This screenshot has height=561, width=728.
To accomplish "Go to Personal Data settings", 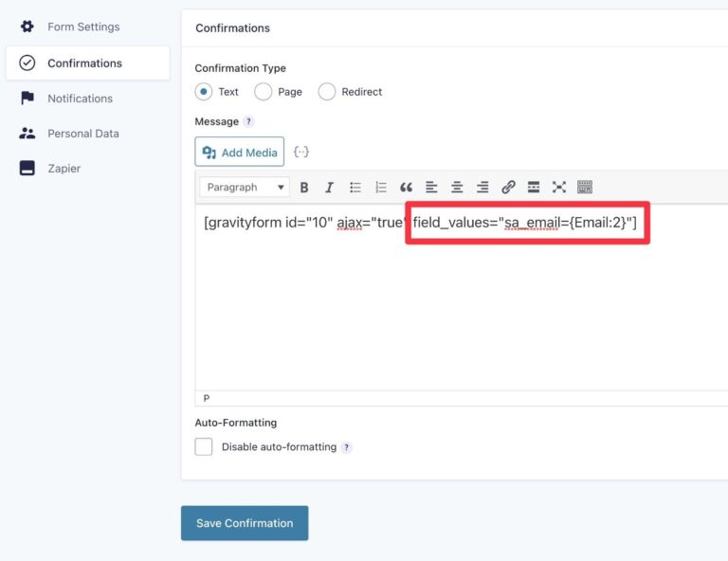I will click(82, 134).
